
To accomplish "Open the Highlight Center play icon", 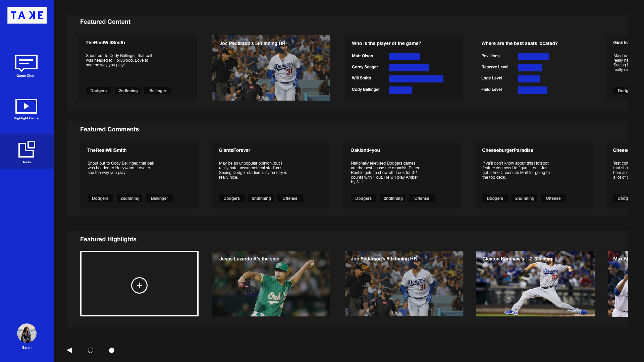I will pyautogui.click(x=26, y=106).
